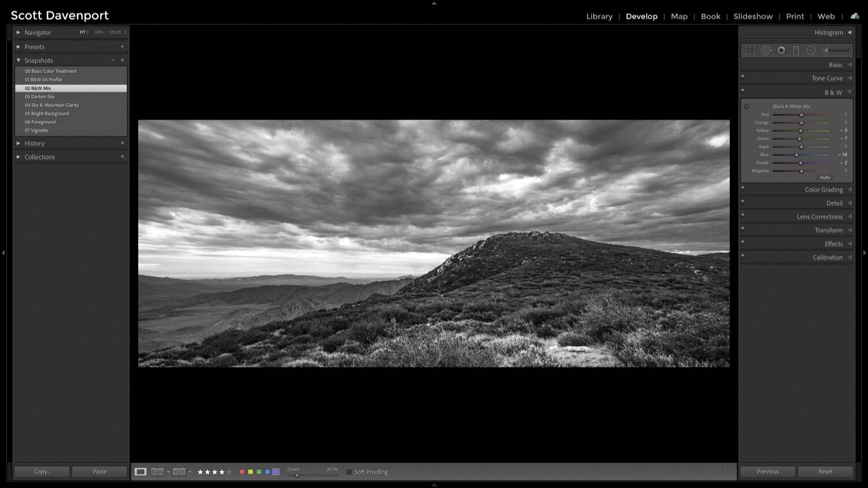
Task: Switch to the Book module
Action: tap(711, 16)
